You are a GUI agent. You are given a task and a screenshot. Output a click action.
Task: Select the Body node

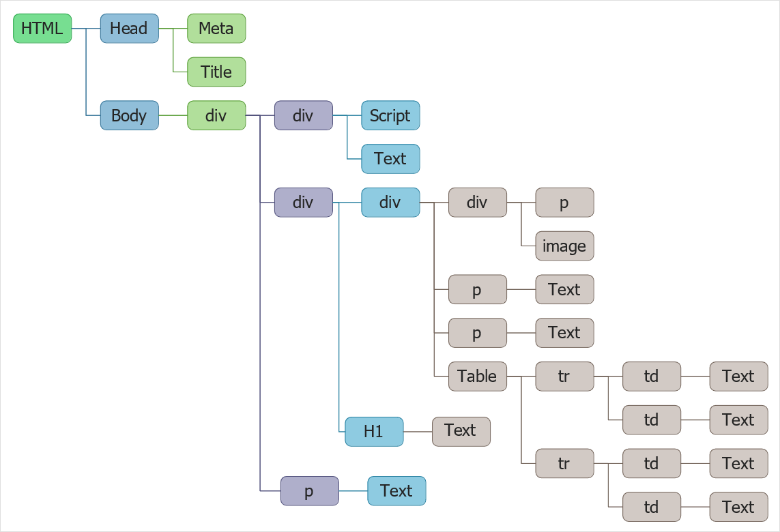click(x=130, y=115)
